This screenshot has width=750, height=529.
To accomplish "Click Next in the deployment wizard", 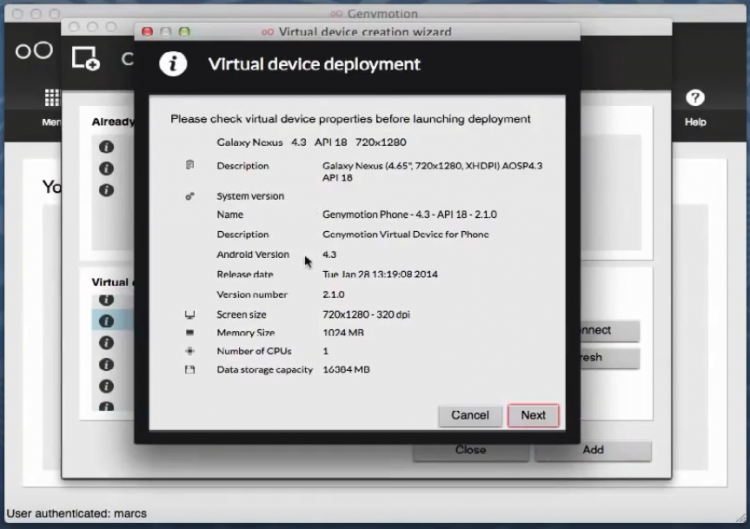I will tap(533, 415).
